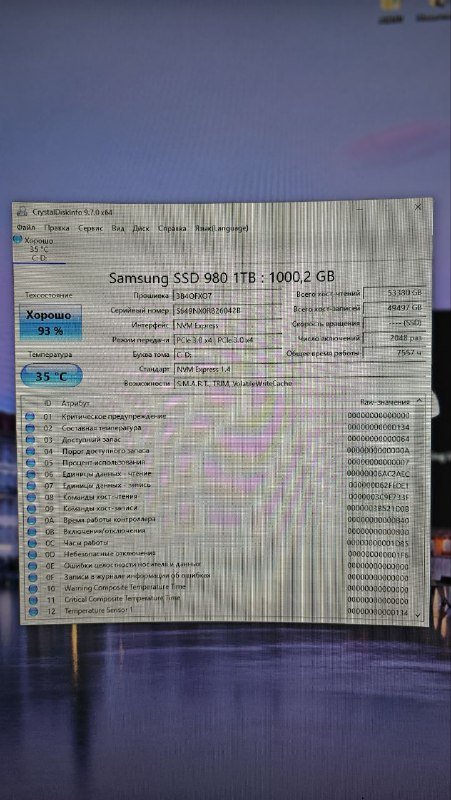451x800 pixels.
Task: Click status icon for 0A Время работы контроллера
Action: point(32,520)
